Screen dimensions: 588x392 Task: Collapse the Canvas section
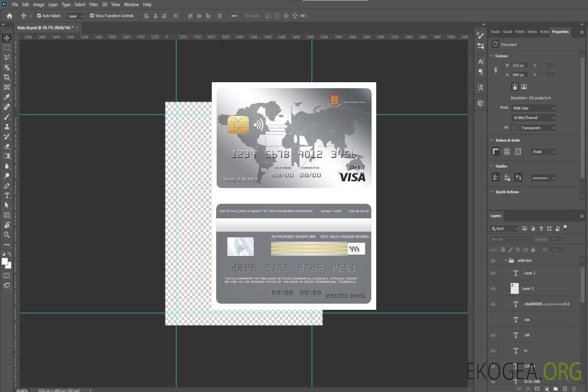[492, 56]
